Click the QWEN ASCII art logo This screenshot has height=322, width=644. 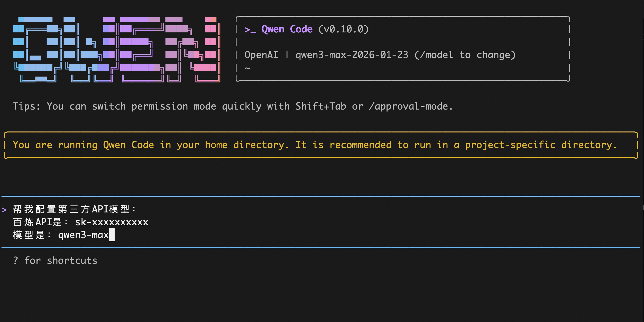(x=116, y=49)
